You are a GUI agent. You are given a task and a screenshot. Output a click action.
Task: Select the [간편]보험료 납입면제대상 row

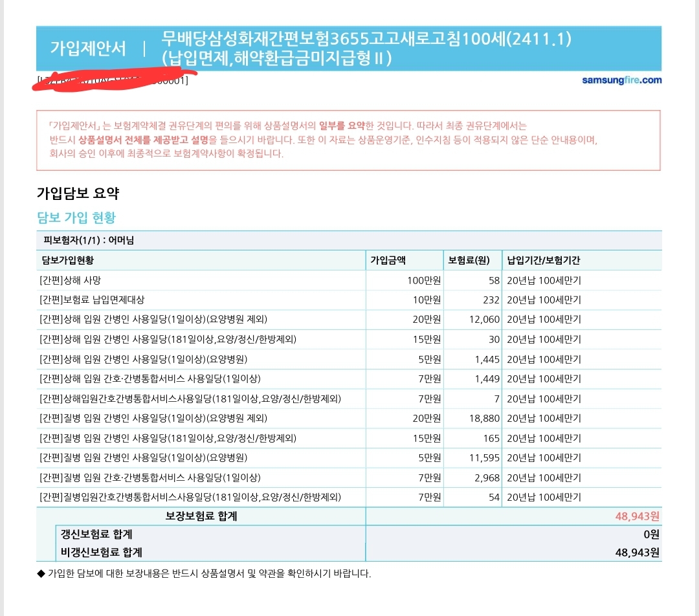[x=92, y=300]
